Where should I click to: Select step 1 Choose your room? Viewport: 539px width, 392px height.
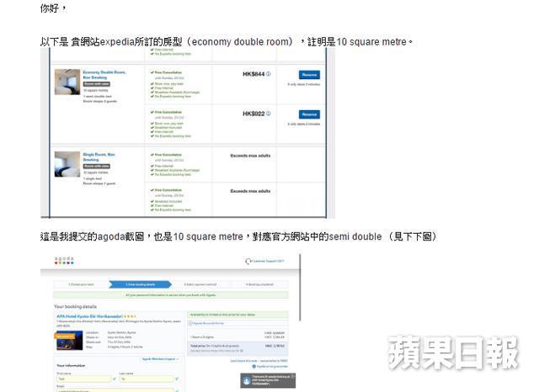coord(81,284)
